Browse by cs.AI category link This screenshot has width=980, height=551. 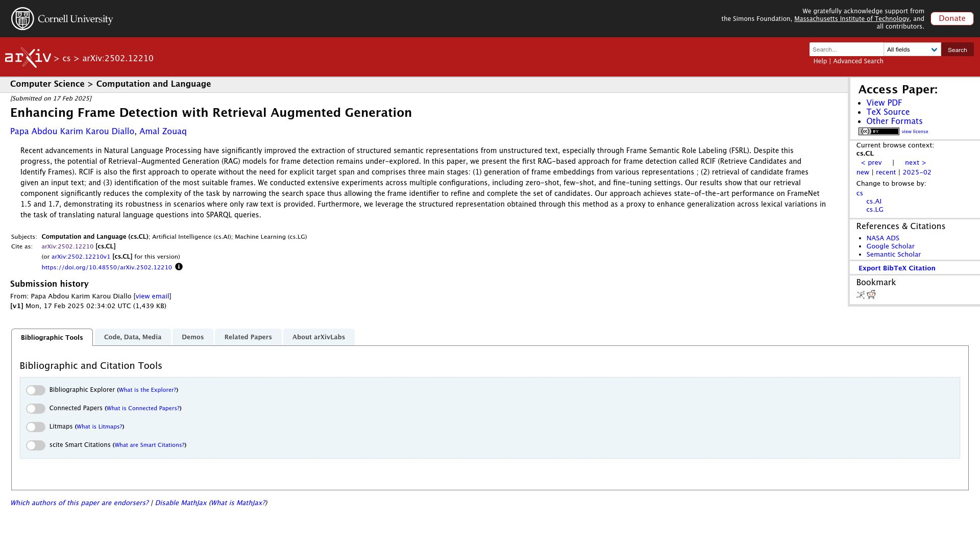tap(874, 202)
